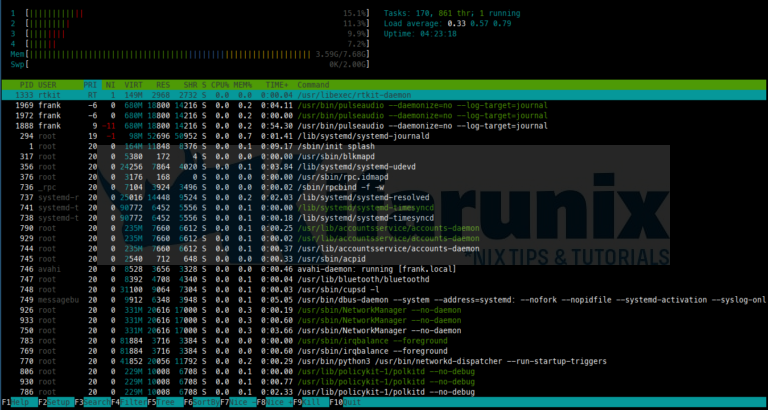Click the F9 Kill button
768x410 pixels.
tap(311, 402)
